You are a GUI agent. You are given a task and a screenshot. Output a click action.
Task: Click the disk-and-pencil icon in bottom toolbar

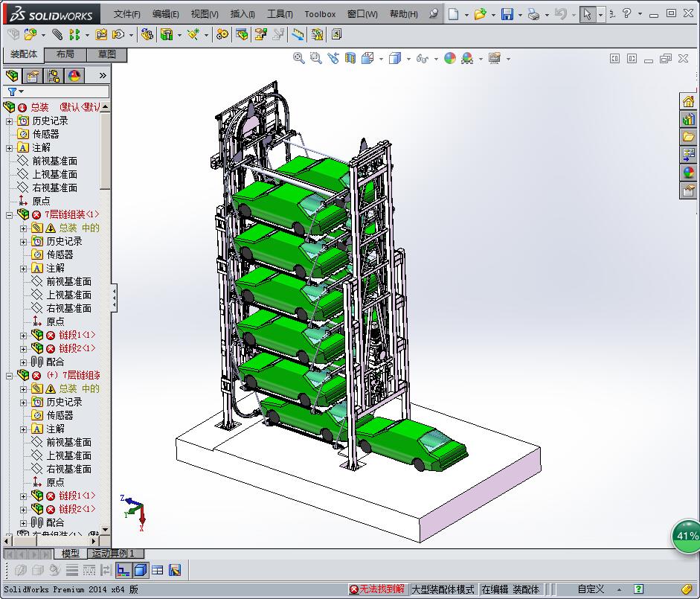click(175, 569)
